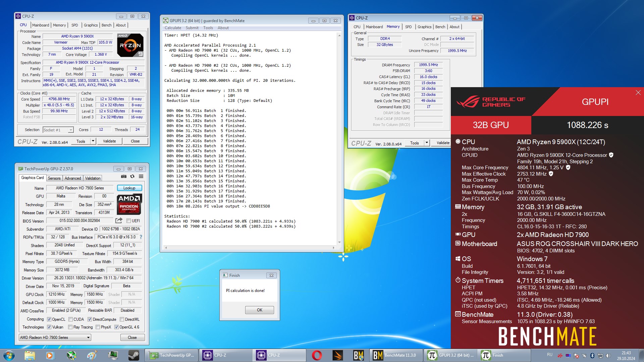
Task: Toggle the Ray Tracing checkbox
Action: click(70, 327)
